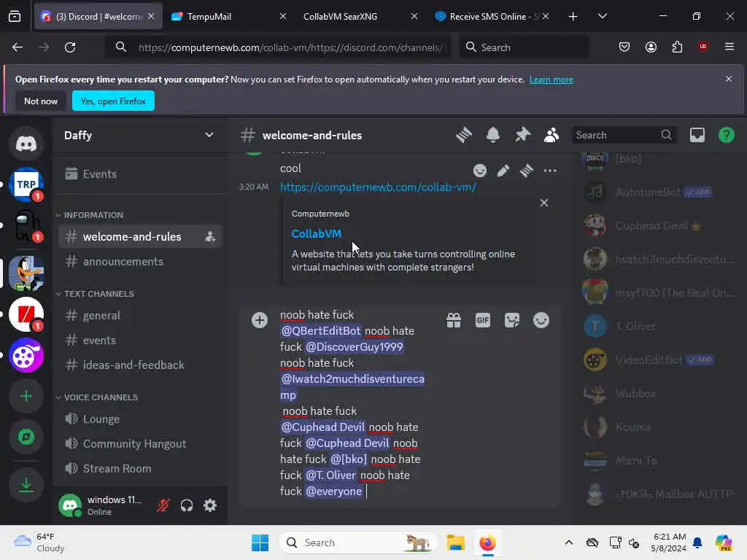Reload the current page
This screenshot has width=747, height=560.
(70, 47)
